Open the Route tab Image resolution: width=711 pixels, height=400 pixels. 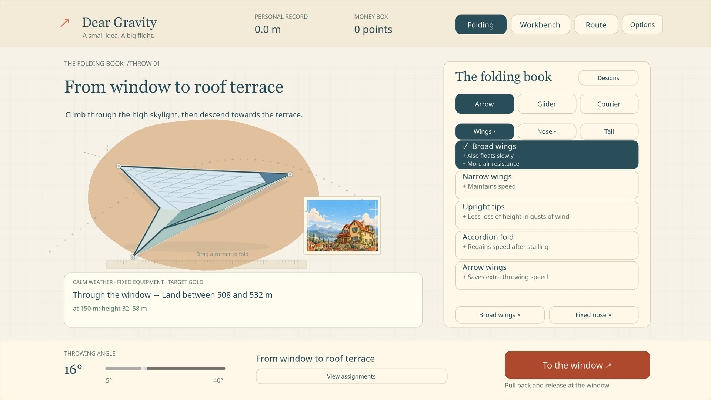(596, 24)
